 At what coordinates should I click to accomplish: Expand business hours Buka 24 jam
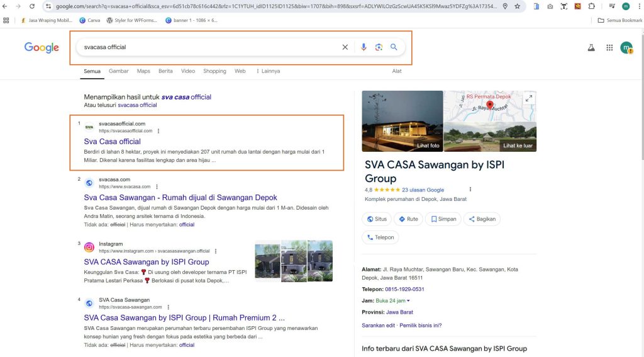pos(393,301)
